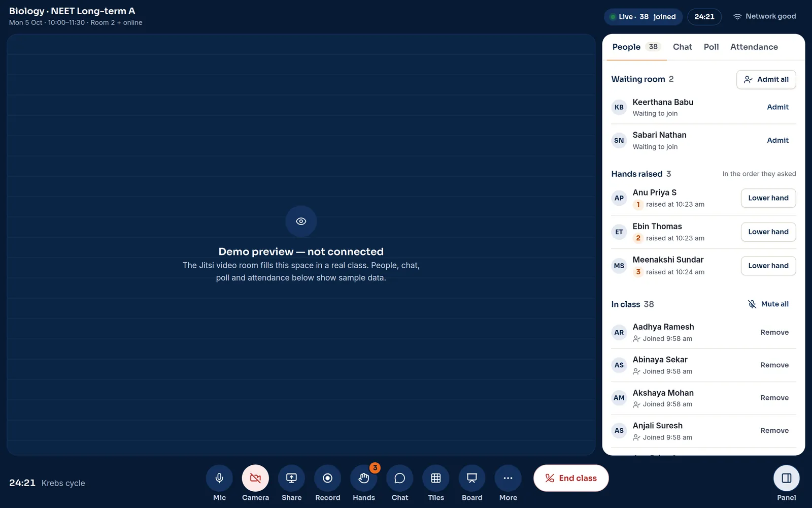Turn on the Camera

pos(255,478)
